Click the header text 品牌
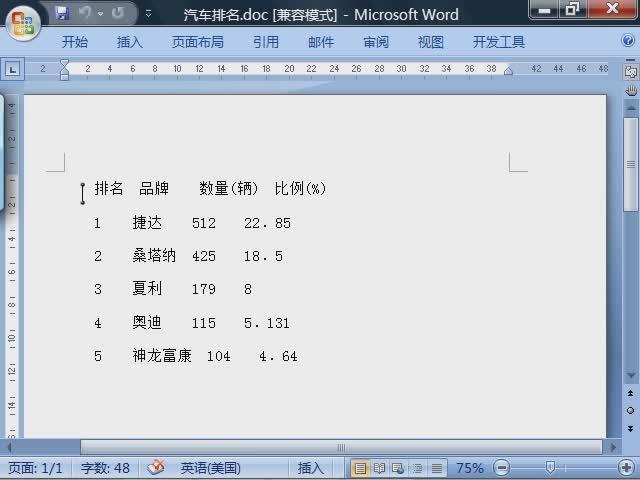Image resolution: width=640 pixels, height=480 pixels. (x=154, y=189)
